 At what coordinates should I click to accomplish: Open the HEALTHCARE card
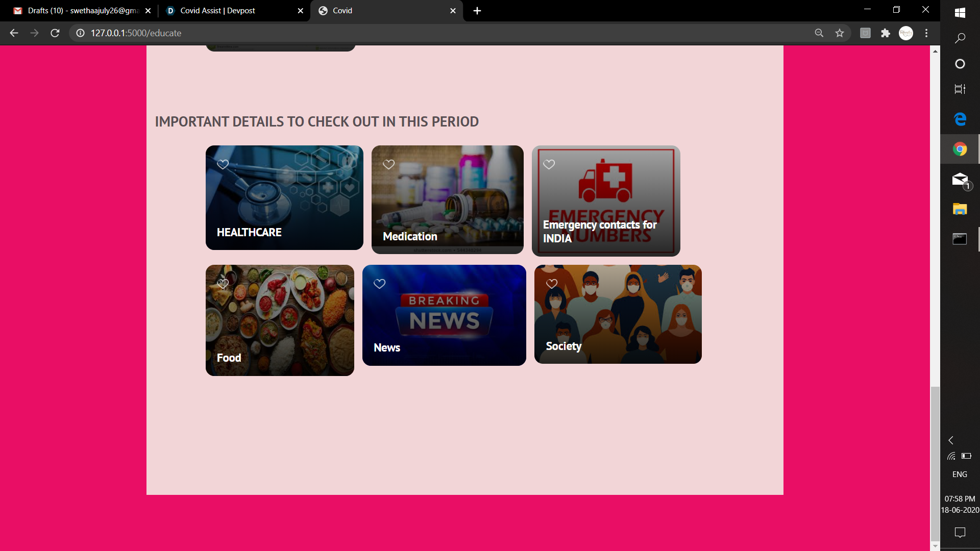[284, 204]
